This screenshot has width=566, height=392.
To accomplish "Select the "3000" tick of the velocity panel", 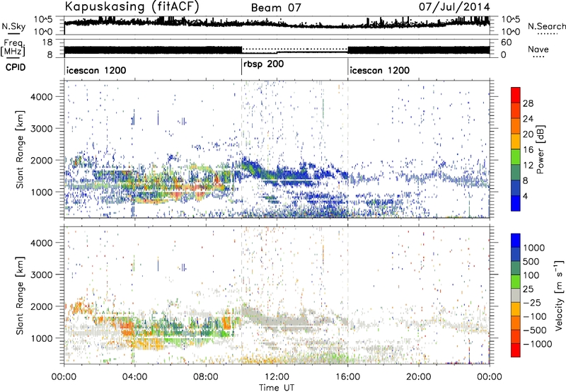I will click(x=41, y=275).
